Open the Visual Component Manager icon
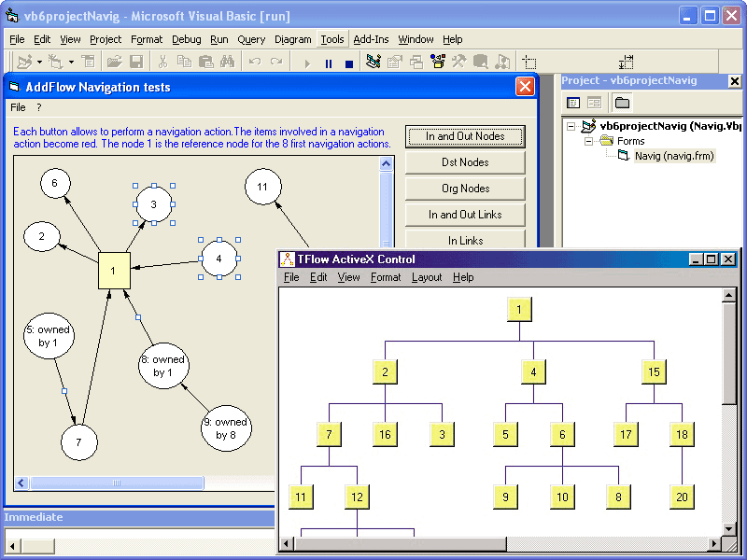 502,62
